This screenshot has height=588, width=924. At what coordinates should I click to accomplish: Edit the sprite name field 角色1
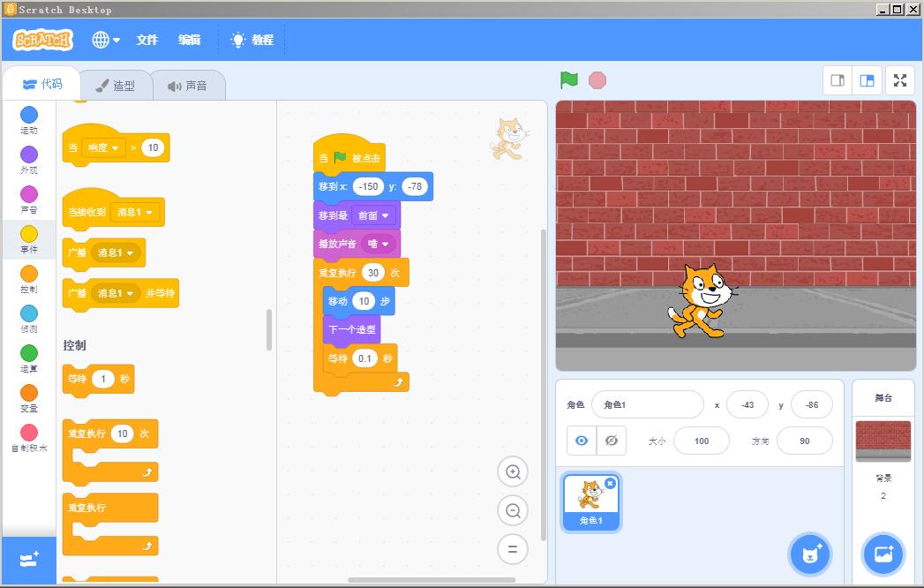point(648,404)
